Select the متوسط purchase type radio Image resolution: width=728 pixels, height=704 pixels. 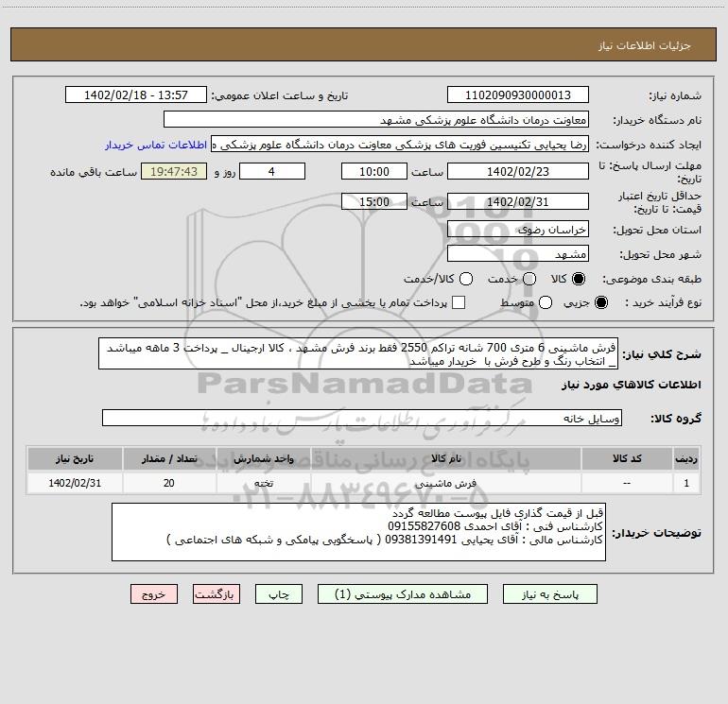(x=546, y=302)
